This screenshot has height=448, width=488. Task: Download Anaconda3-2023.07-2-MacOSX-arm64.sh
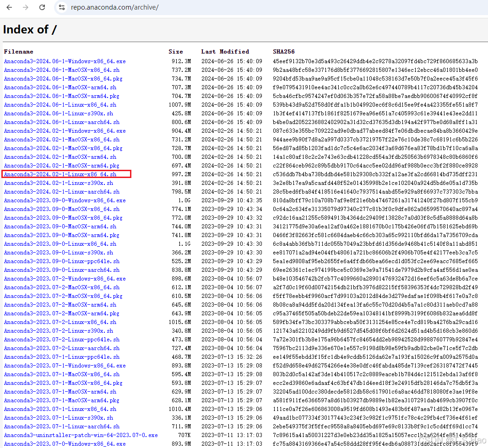(60, 305)
